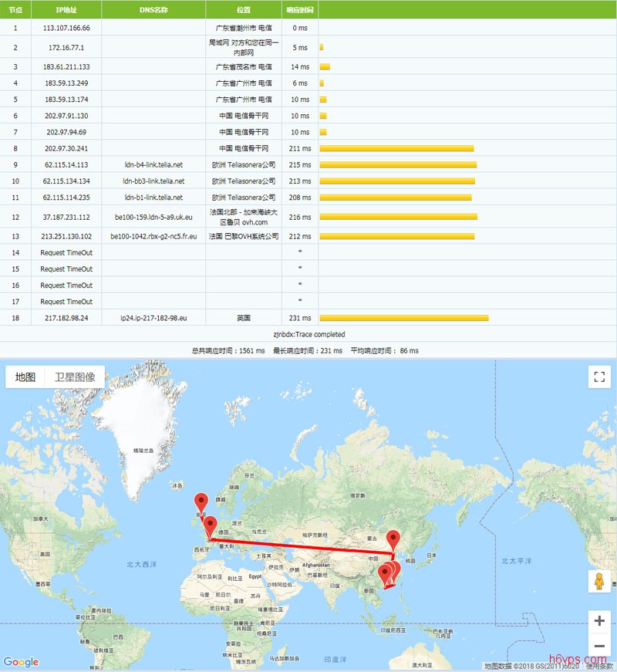Select IP address 172.16.77.1
Screen dimensions: 617x672
[x=66, y=47]
